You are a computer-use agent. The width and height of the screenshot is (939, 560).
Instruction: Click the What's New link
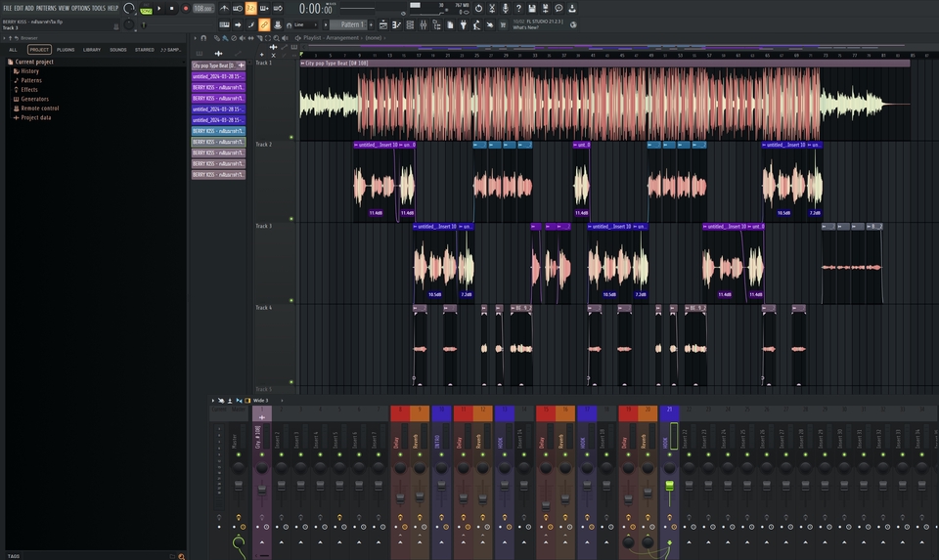tap(525, 27)
